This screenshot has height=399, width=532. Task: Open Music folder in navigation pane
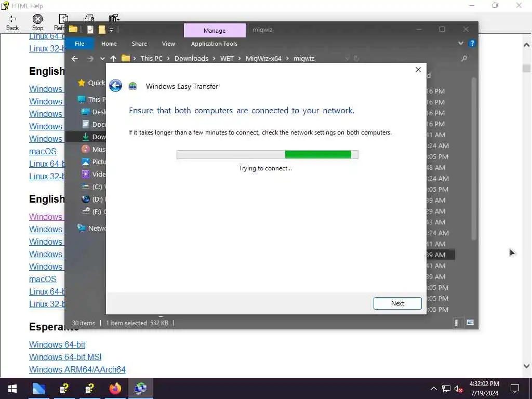[94, 149]
